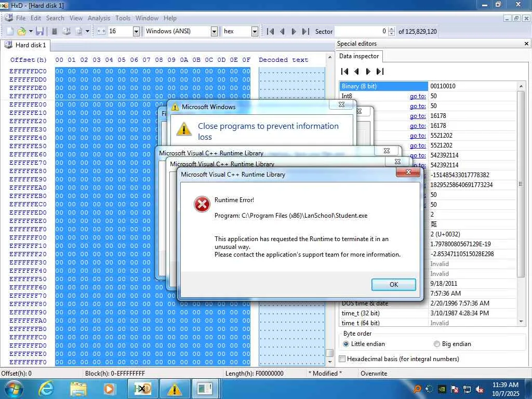Open the bytes per row dropdown showing 16
The image size is (532, 399).
click(136, 32)
